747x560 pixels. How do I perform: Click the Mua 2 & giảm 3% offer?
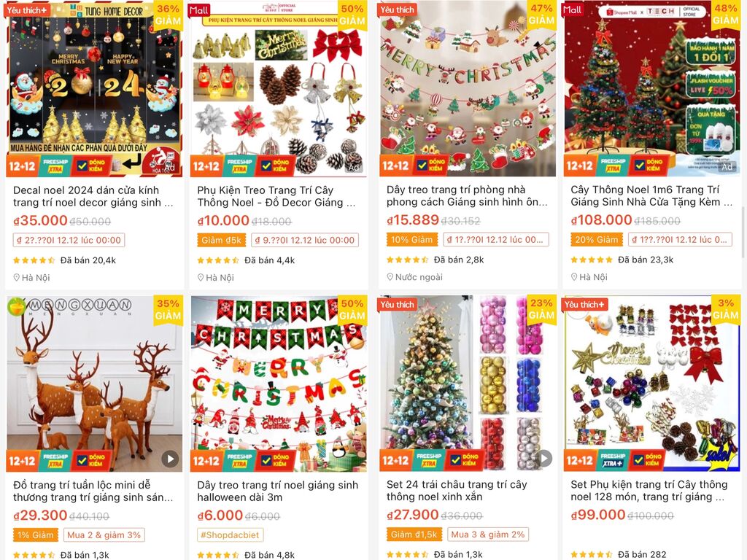pyautogui.click(x=104, y=534)
